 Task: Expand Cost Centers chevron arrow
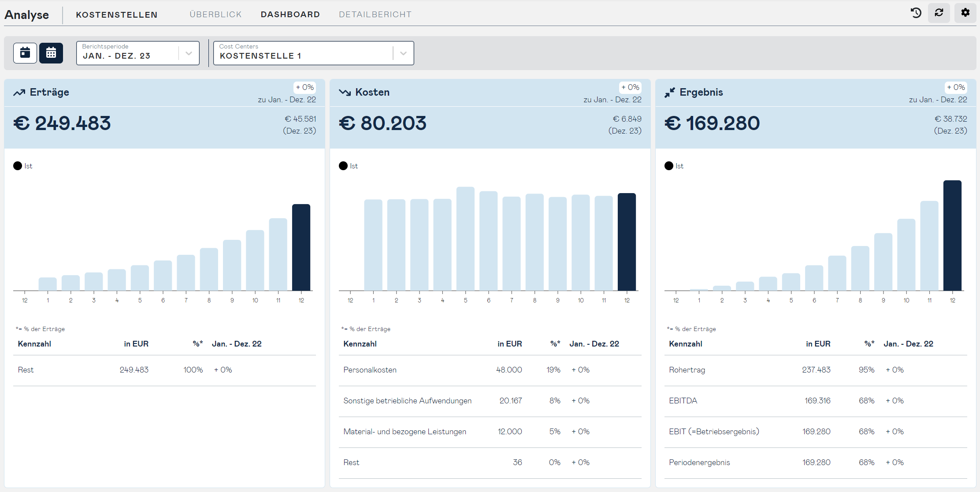tap(403, 53)
